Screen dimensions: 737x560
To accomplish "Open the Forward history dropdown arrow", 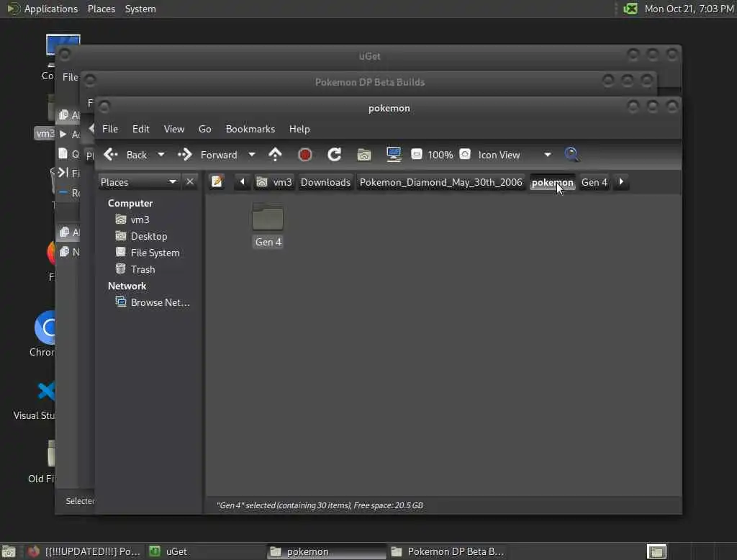I will pos(252,155).
